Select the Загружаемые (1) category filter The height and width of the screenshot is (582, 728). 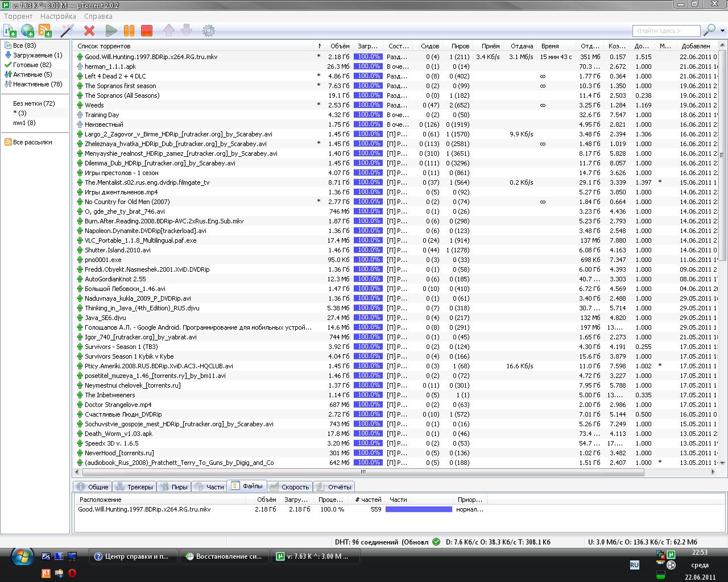(37, 55)
